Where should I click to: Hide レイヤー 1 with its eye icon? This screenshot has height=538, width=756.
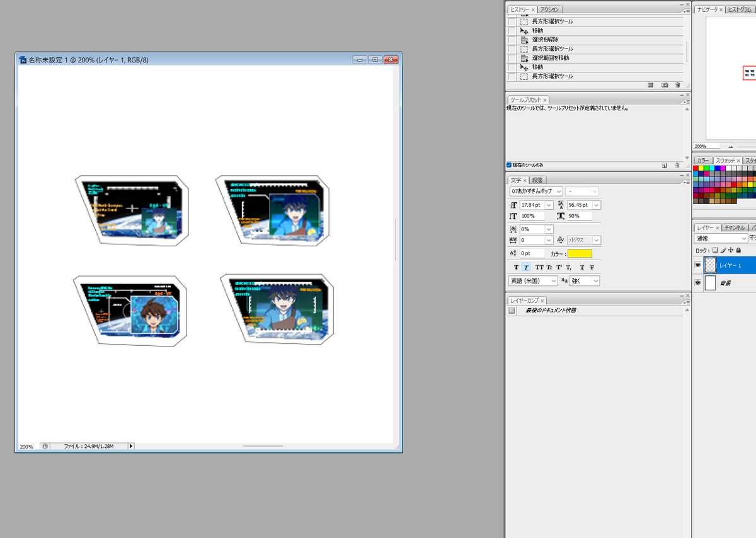click(698, 266)
